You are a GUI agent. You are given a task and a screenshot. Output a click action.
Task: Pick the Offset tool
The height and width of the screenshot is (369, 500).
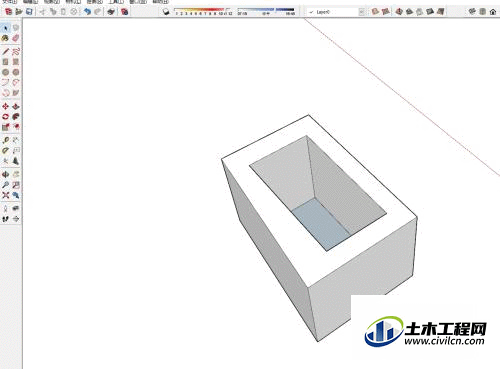pos(16,127)
